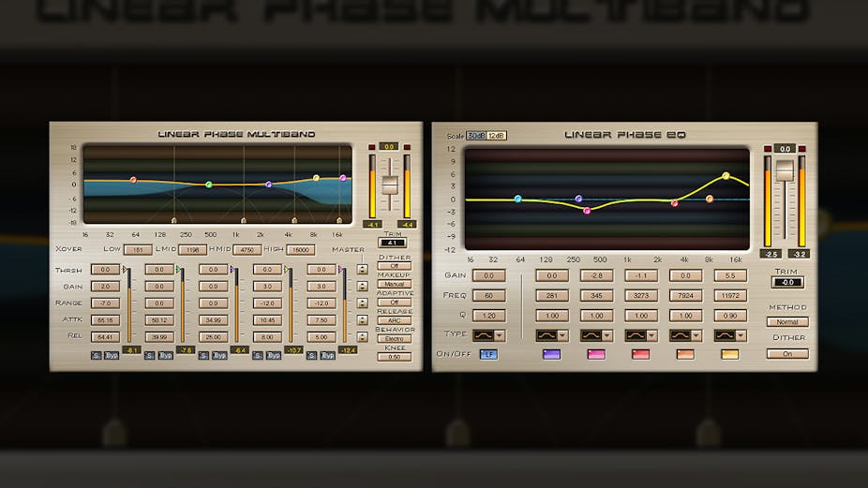Click the Low crossover frequency field
The image size is (868, 488).
(138, 250)
